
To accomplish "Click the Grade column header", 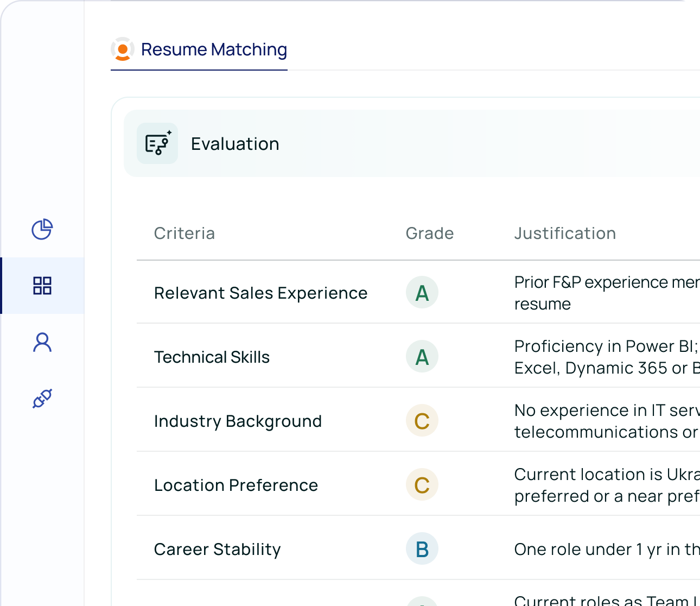I will [429, 233].
